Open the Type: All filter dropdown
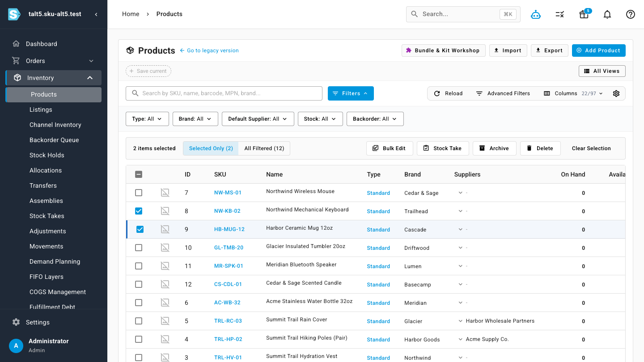The width and height of the screenshot is (644, 362). [x=147, y=119]
